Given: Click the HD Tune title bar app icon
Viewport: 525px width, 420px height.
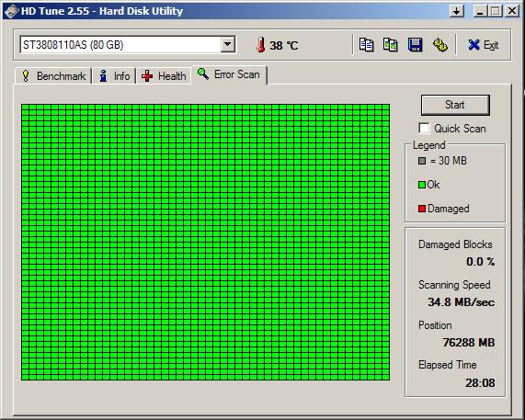Looking at the screenshot, I should click(11, 11).
